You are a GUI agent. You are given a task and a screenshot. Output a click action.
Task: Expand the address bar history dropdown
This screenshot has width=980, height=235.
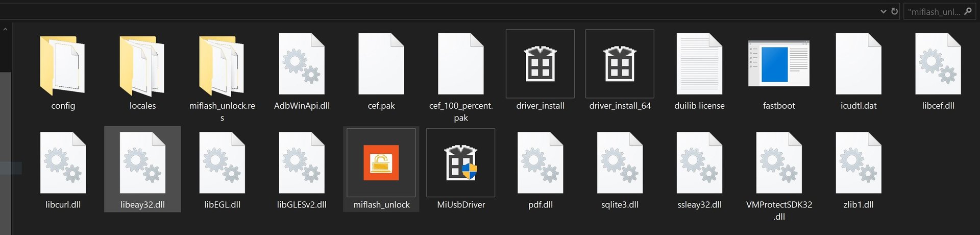(x=883, y=11)
